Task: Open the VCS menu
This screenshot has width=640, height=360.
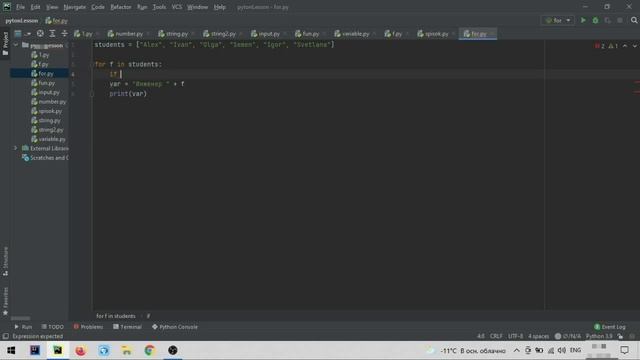Action: coord(177,7)
